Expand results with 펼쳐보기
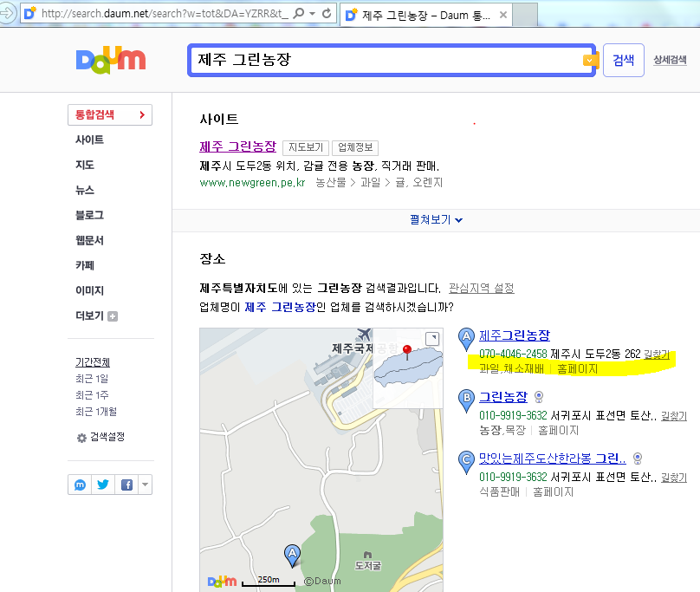 point(436,220)
